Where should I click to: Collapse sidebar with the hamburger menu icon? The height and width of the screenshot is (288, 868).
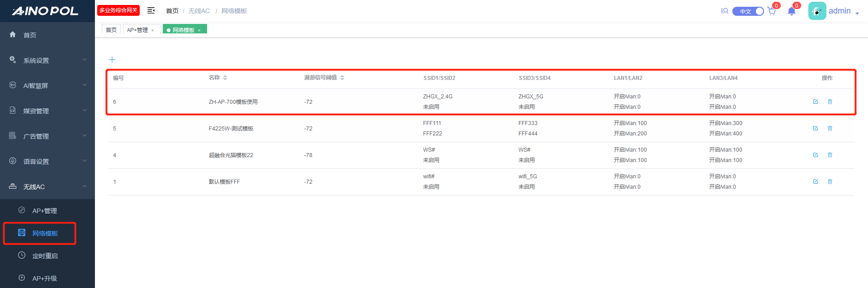(151, 10)
